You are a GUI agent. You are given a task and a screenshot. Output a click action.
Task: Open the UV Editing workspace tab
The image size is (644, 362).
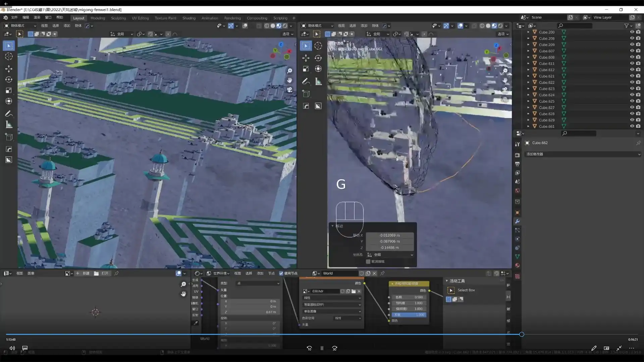(x=140, y=18)
